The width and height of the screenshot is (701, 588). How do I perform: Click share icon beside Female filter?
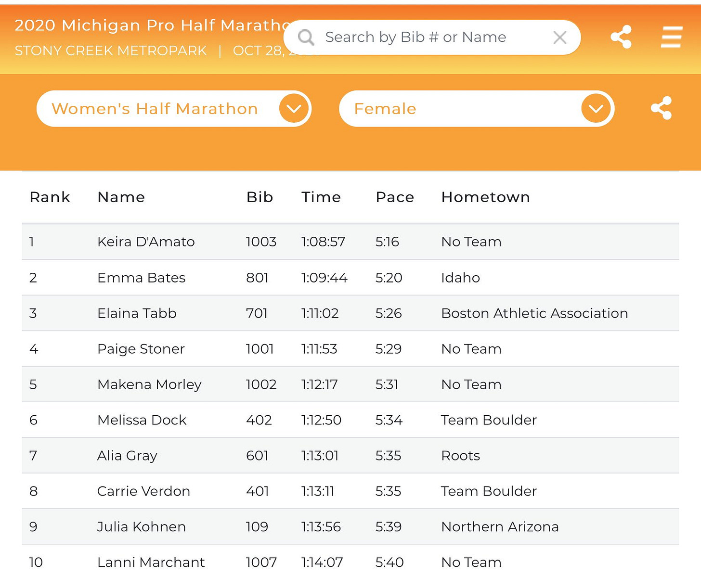[661, 108]
